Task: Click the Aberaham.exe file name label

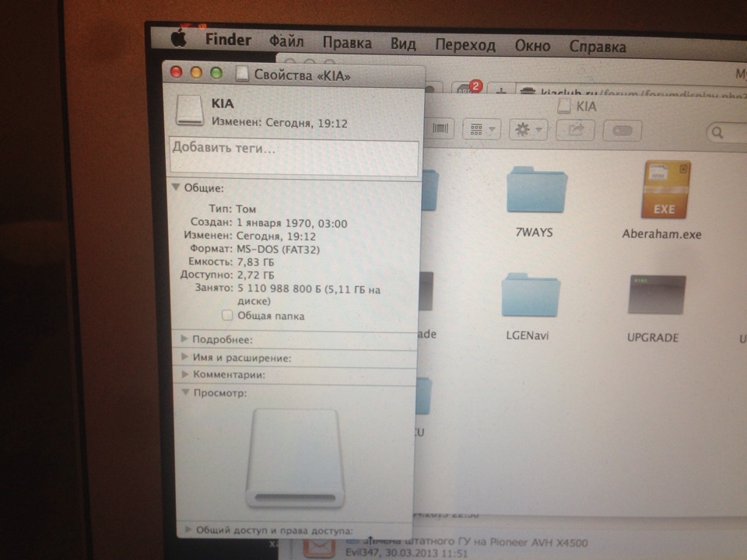Action: point(661,234)
